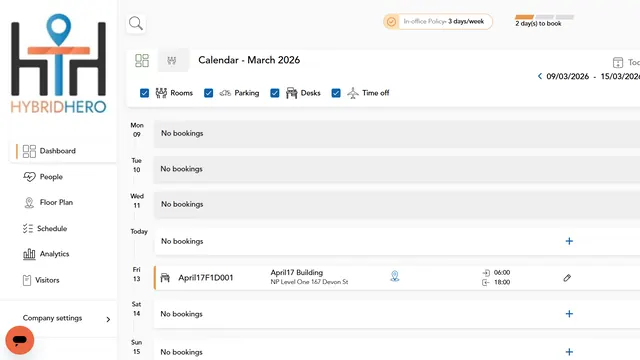Click start date 09/03/2026
Screen dimensions: 640x360
click(567, 76)
